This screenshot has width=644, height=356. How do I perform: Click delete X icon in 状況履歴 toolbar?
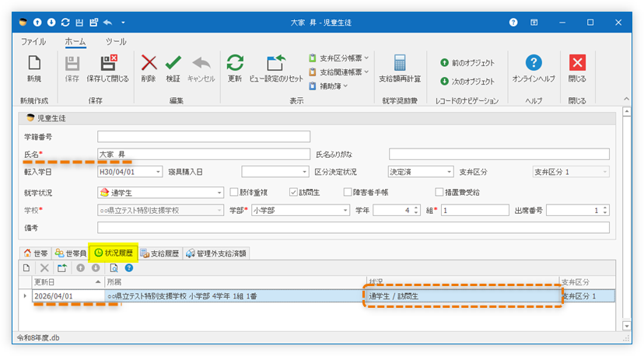point(44,268)
